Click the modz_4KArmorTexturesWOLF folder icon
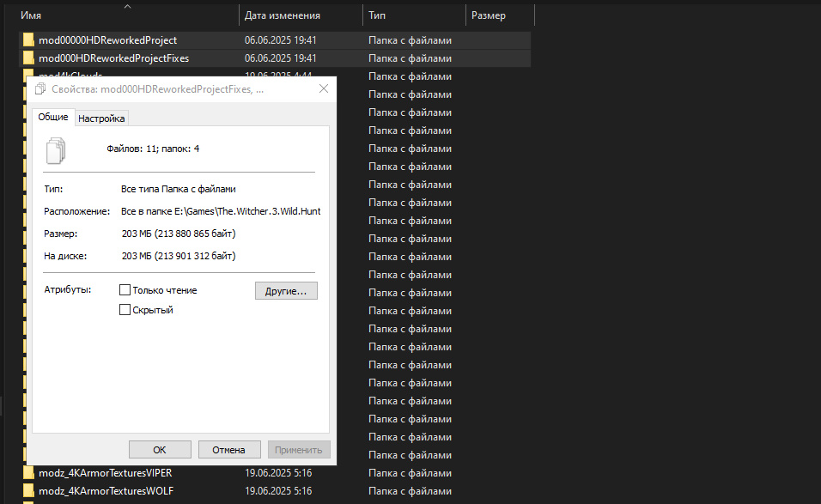This screenshot has height=504, width=821. click(x=28, y=491)
